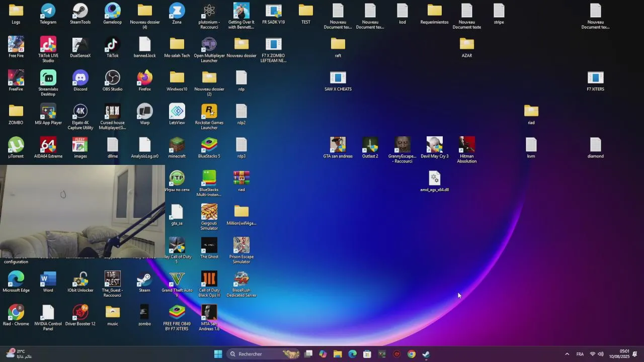Select the amd_ags_x64.dll file
Screen dimensions: 644x362
(x=435, y=181)
